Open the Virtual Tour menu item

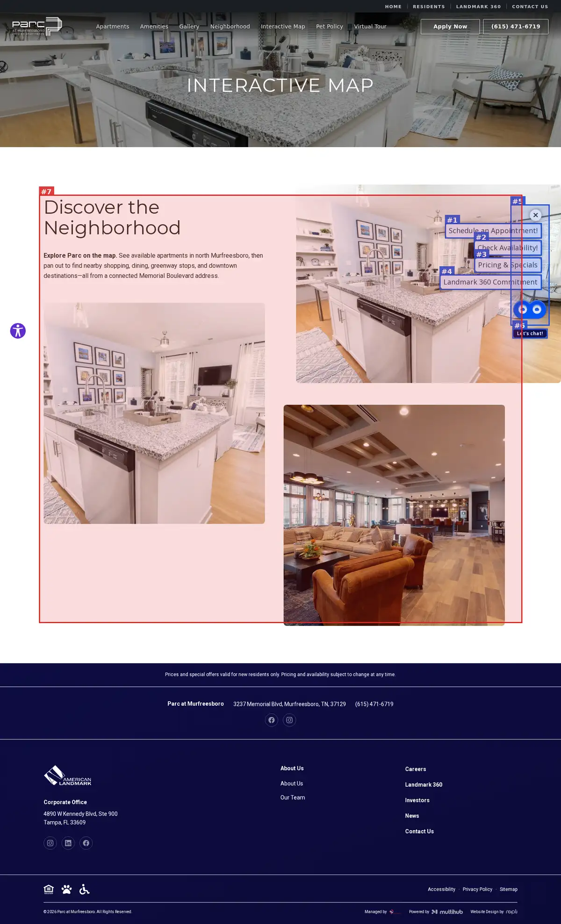370,27
